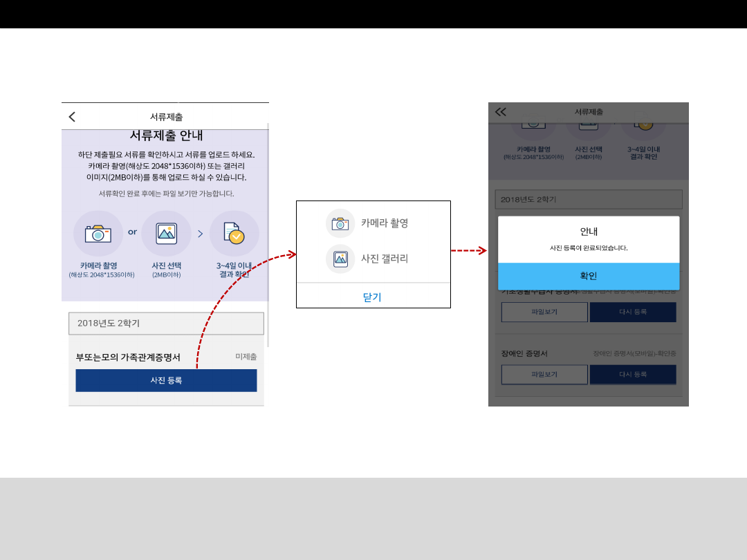Open the 2018년도 2학기 selector on right screen

[588, 199]
